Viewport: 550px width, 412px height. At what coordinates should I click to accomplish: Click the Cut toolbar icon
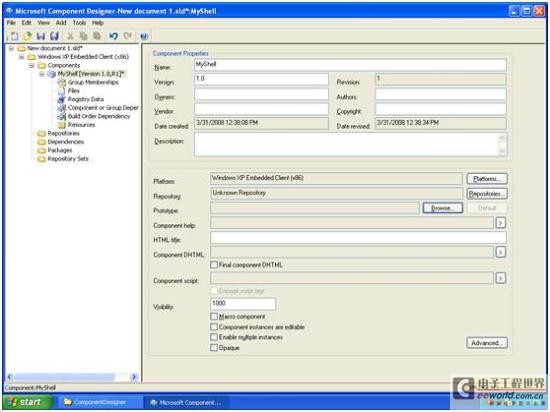coord(70,36)
